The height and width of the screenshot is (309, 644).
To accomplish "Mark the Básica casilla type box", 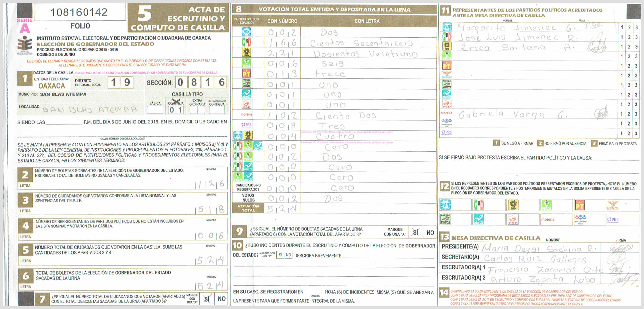I will tap(155, 110).
